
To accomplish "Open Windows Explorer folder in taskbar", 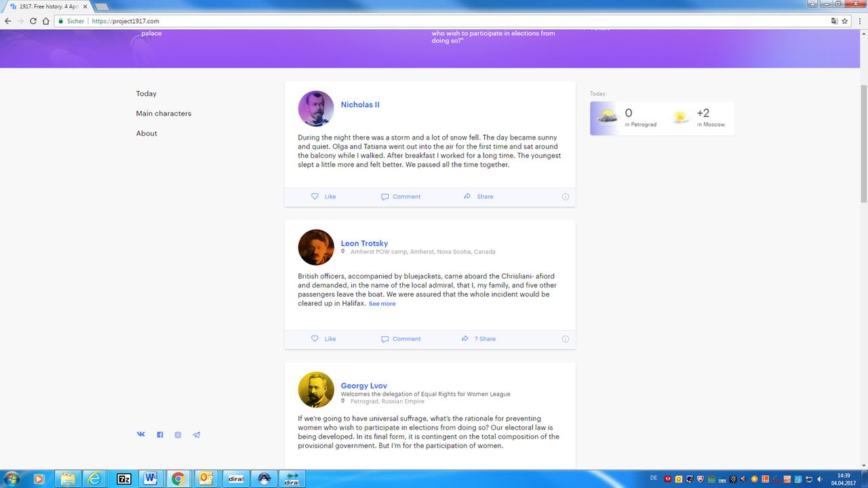I will tap(68, 479).
